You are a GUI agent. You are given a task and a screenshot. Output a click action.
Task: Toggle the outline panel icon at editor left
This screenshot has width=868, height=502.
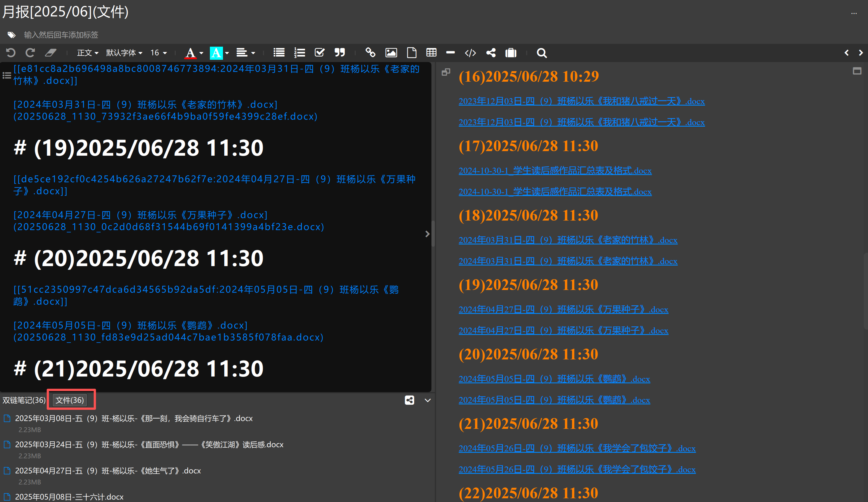[7, 75]
